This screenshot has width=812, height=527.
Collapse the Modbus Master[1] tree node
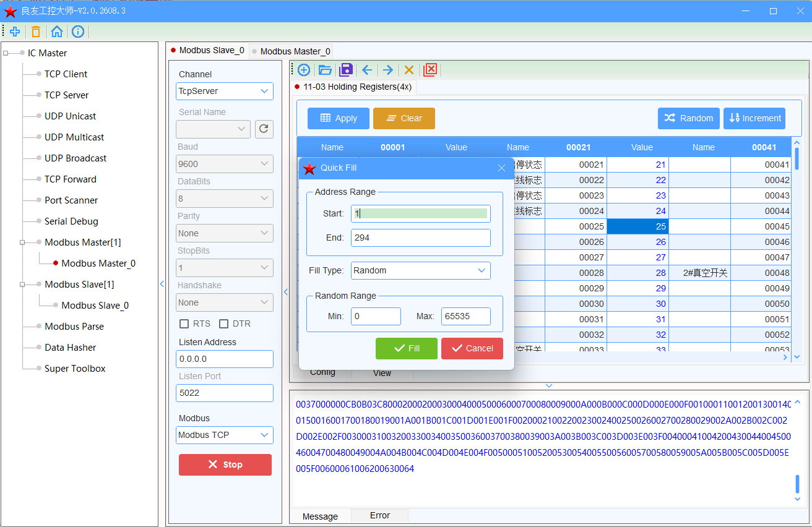[23, 242]
